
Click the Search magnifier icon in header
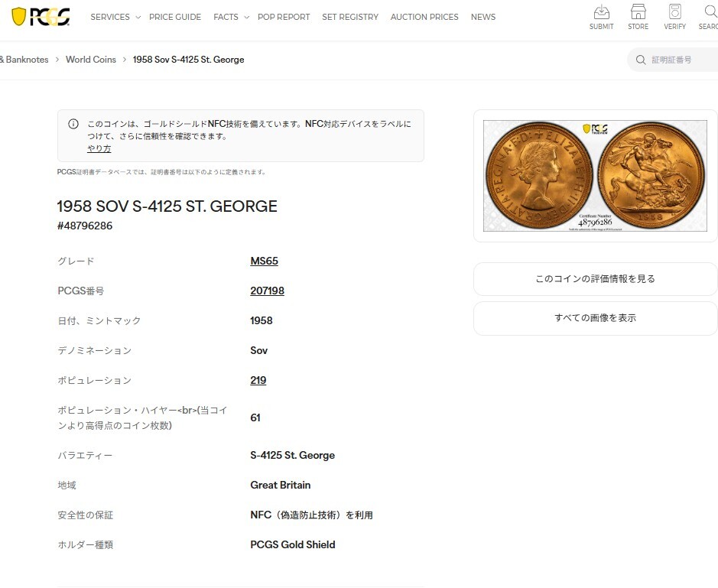pos(710,11)
